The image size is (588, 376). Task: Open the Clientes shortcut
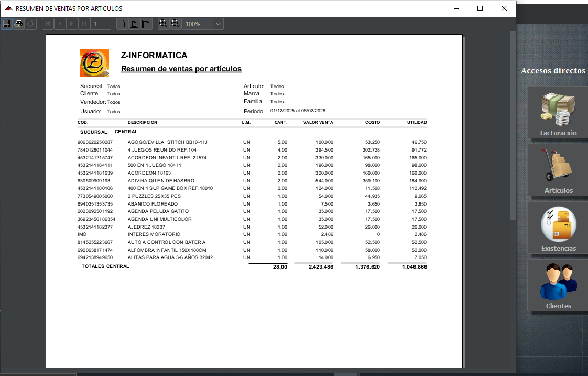tap(557, 286)
